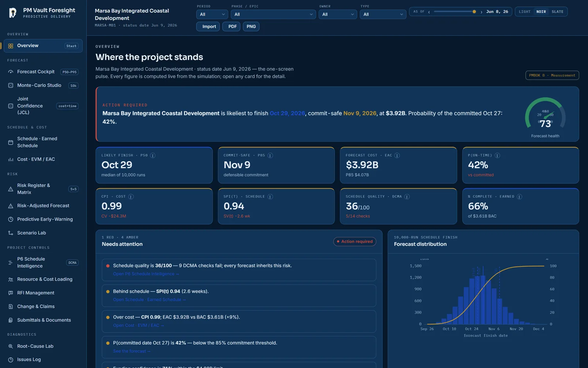Image resolution: width=588 pixels, height=368 pixels.
Task: Click the Issues Log clock icon
Action: tap(11, 360)
